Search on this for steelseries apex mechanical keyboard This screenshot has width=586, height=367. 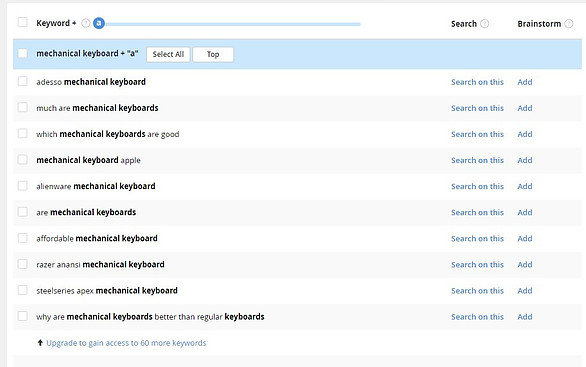(x=477, y=291)
